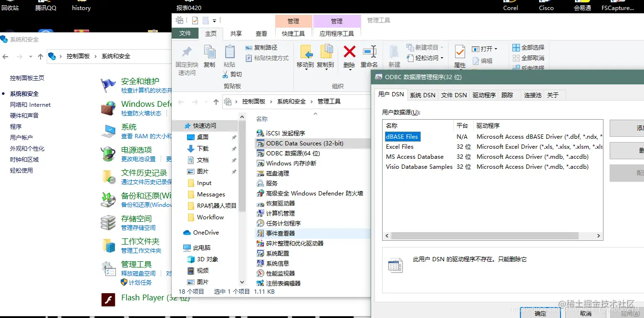Select Windows 内存诊断 item

(x=286, y=163)
